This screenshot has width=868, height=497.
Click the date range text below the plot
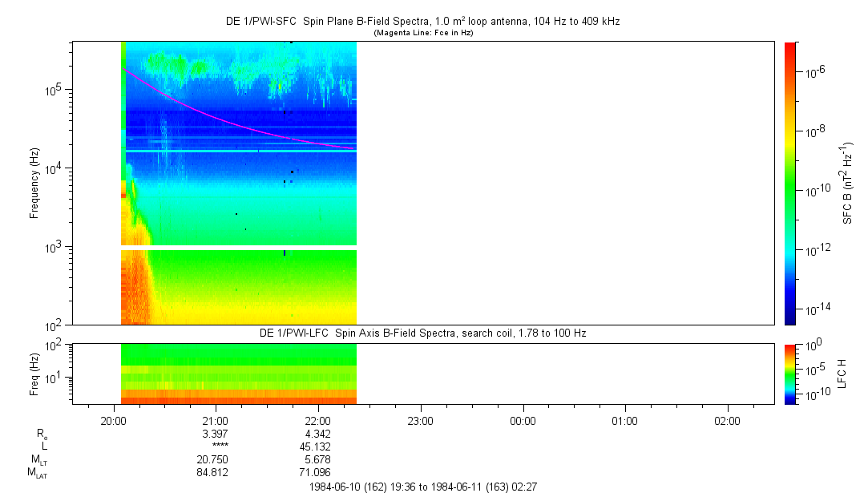point(422,487)
